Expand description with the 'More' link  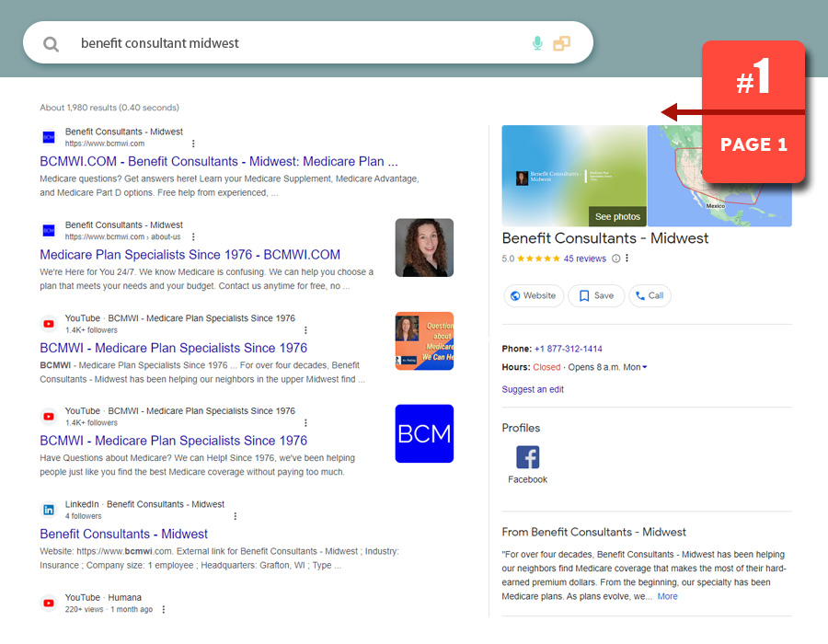[x=668, y=596]
